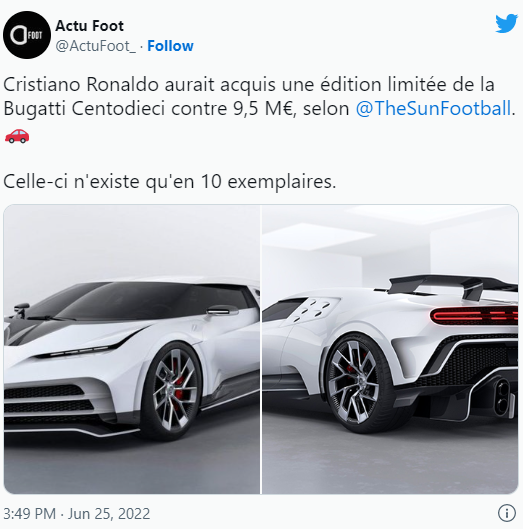Open the 3:49 PM Jun 25, 2022 timestamp
The height and width of the screenshot is (529, 523).
click(77, 514)
